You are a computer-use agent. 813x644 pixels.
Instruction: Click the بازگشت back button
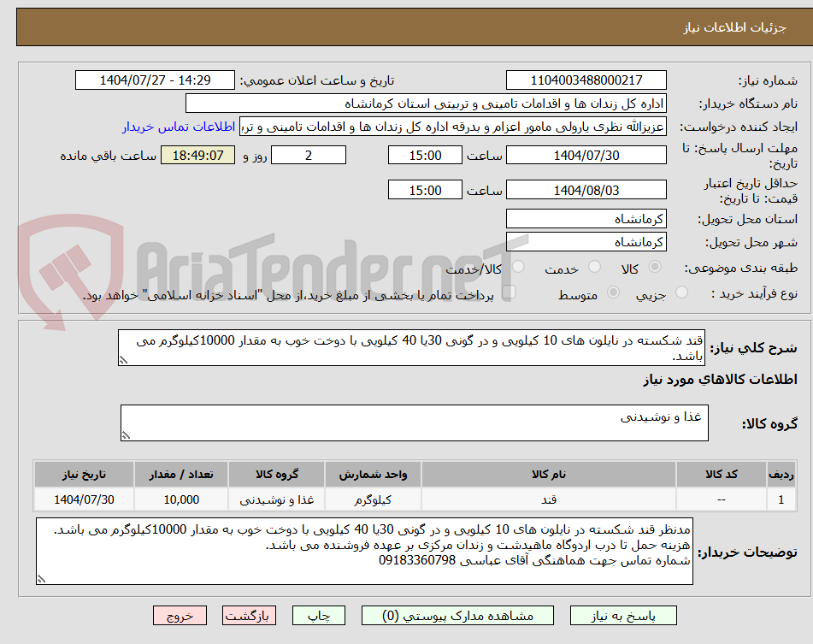(249, 616)
